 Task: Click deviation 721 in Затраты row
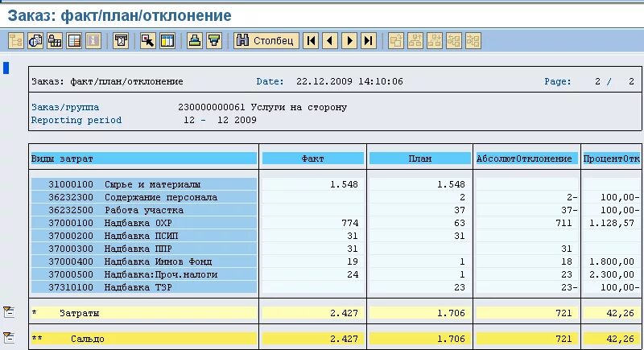pyautogui.click(x=563, y=313)
